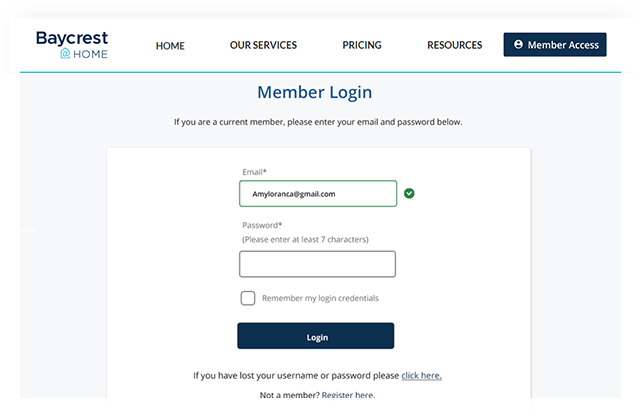The height and width of the screenshot is (416, 640).
Task: Click the user profile icon in Member Access
Action: point(518,45)
